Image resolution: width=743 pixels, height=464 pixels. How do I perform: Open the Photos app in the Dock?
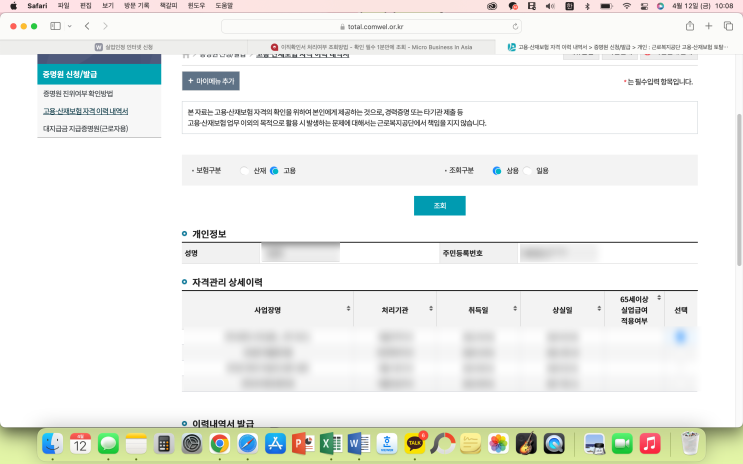[x=498, y=444]
